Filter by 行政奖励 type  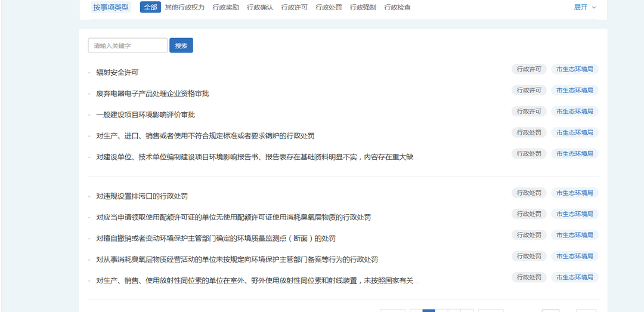point(225,7)
